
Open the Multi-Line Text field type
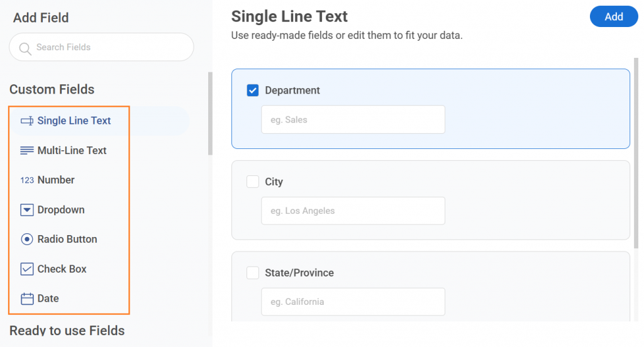[72, 151]
